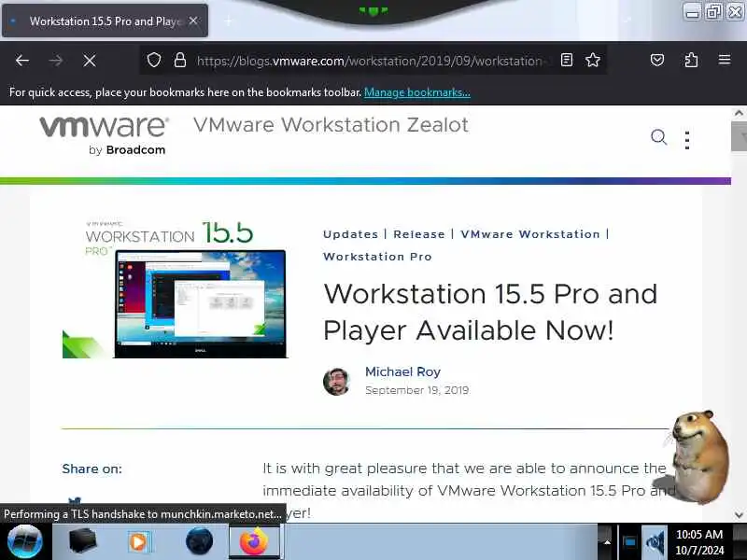Screen dimensions: 747x560
Task: Open VMware Workstation Zealot blog title
Action: tap(331, 125)
